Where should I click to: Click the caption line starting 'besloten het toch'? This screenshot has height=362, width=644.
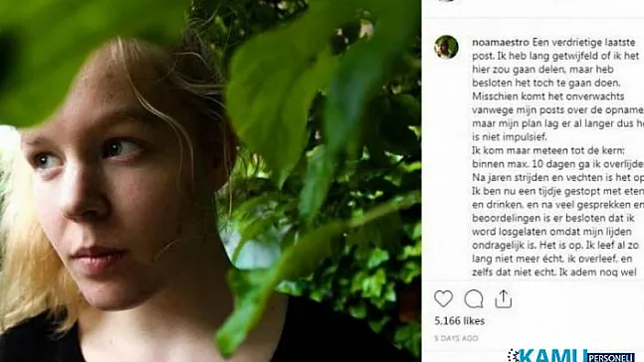point(546,83)
